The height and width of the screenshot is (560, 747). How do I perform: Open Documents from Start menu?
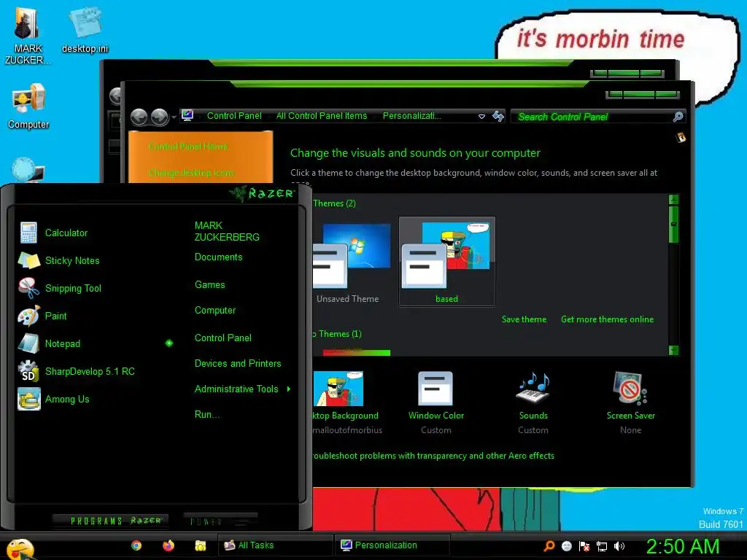coord(218,257)
